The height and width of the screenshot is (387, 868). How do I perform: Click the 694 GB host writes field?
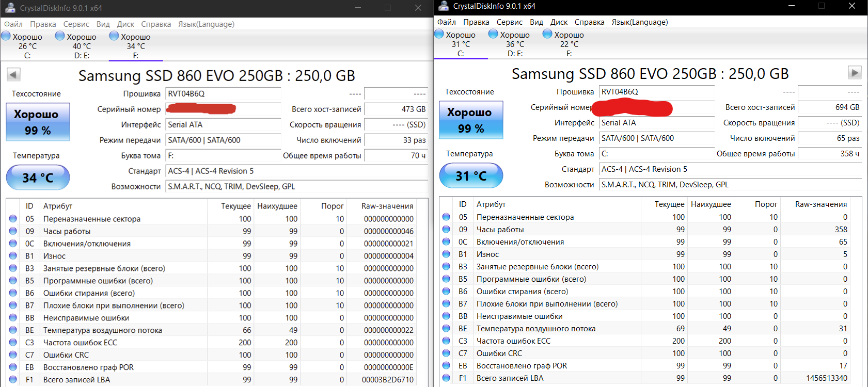pyautogui.click(x=830, y=107)
